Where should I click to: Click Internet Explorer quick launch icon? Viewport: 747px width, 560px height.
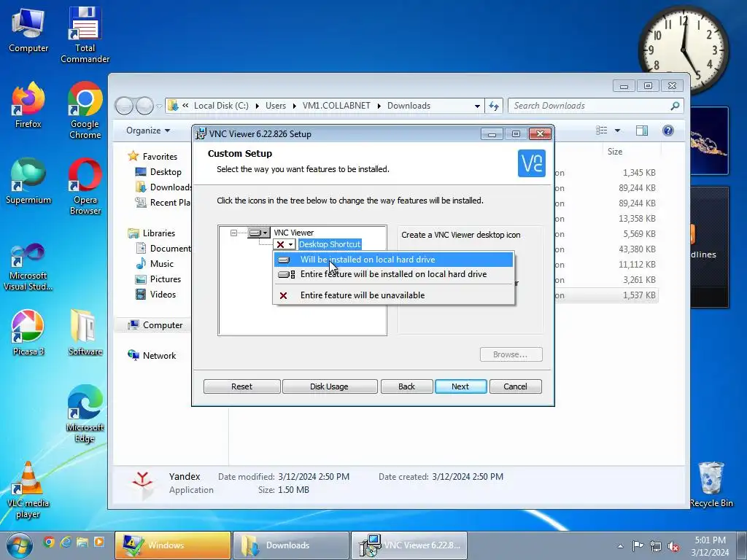pyautogui.click(x=66, y=542)
